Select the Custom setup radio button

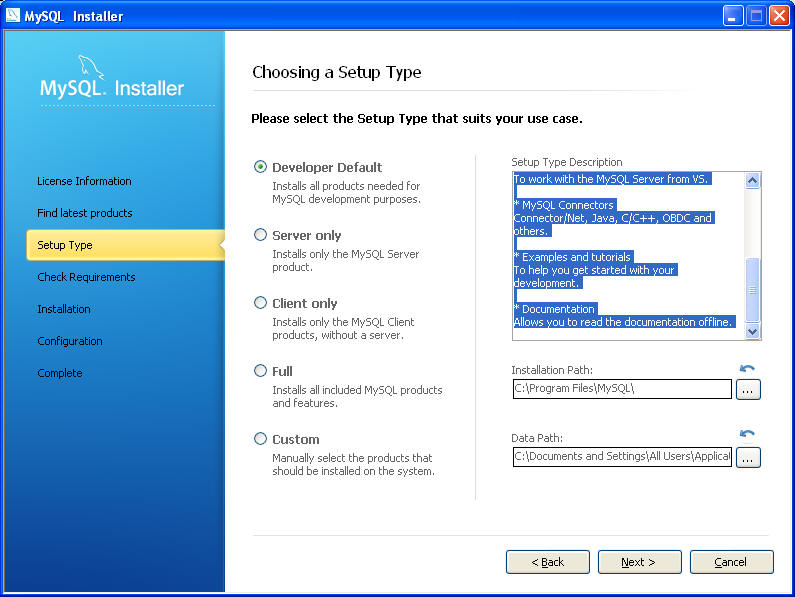click(260, 439)
